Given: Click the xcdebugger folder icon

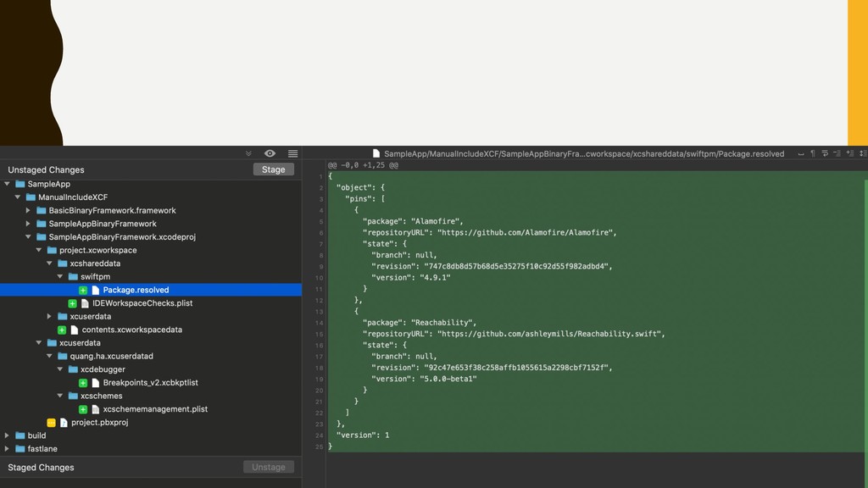Looking at the screenshot, I should 73,369.
